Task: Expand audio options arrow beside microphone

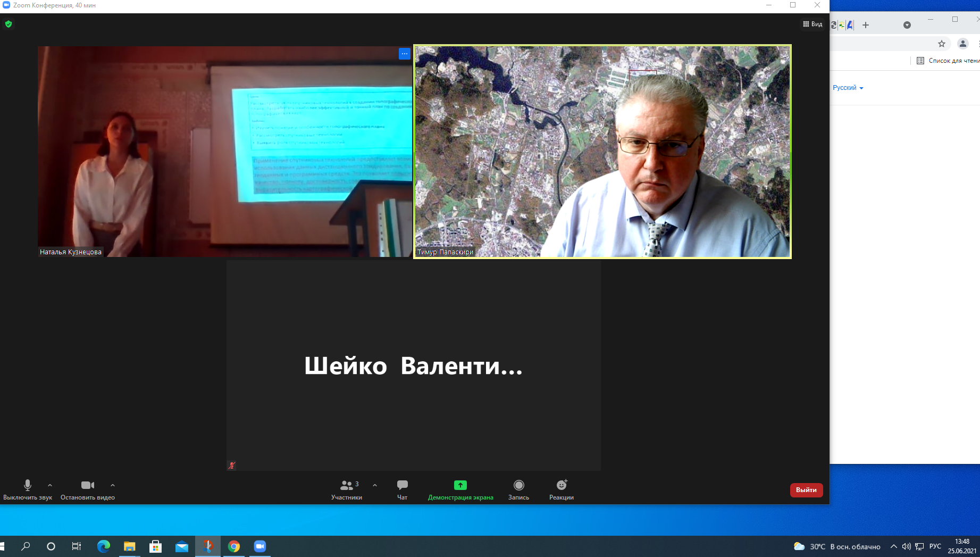Action: click(x=50, y=485)
